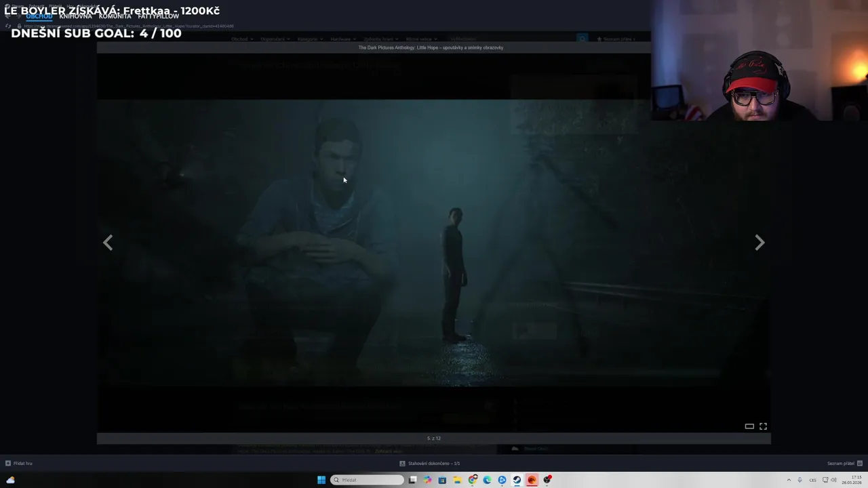Image resolution: width=868 pixels, height=488 pixels.
Task: Show hidden tray icons chevron
Action: [789, 480]
